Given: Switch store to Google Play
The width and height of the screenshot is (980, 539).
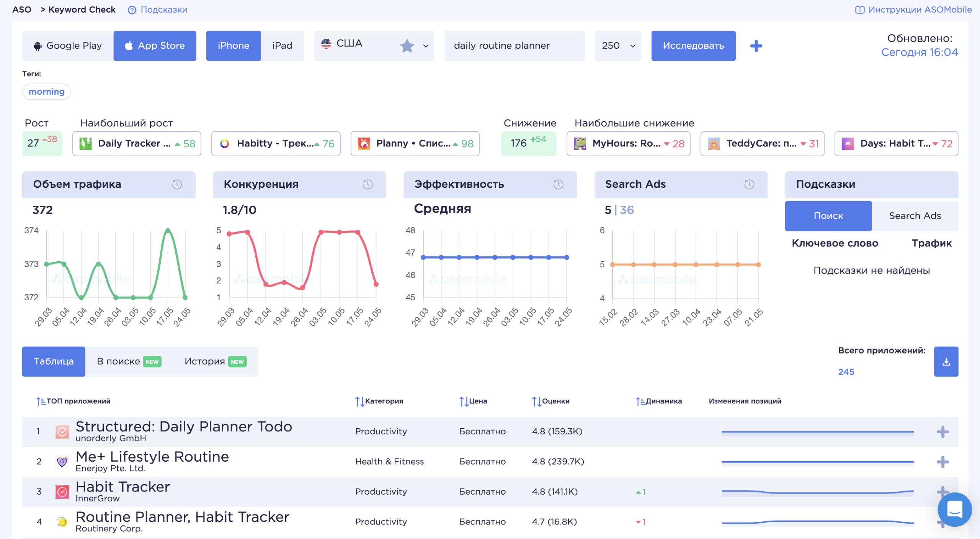Looking at the screenshot, I should pyautogui.click(x=68, y=46).
